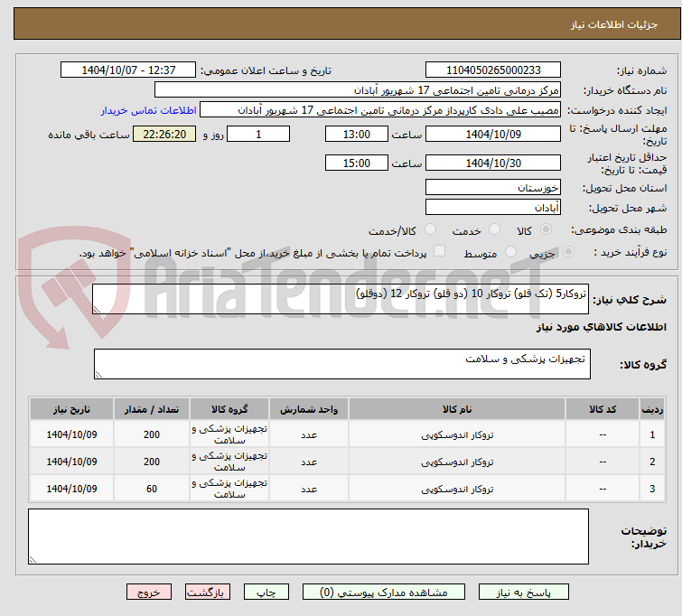Click the 15:00 validity time field
Image resolution: width=682 pixels, height=616 pixels.
[x=357, y=163]
